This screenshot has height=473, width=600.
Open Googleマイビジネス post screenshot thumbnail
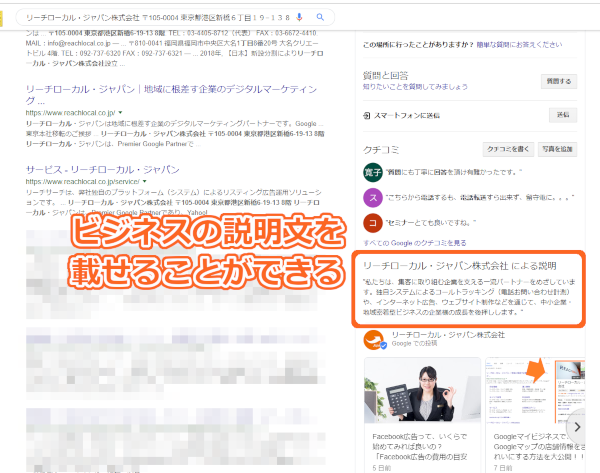pos(535,390)
